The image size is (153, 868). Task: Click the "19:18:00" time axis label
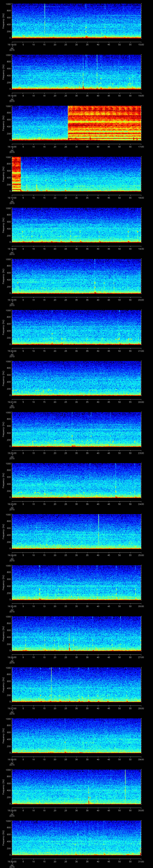12,249
